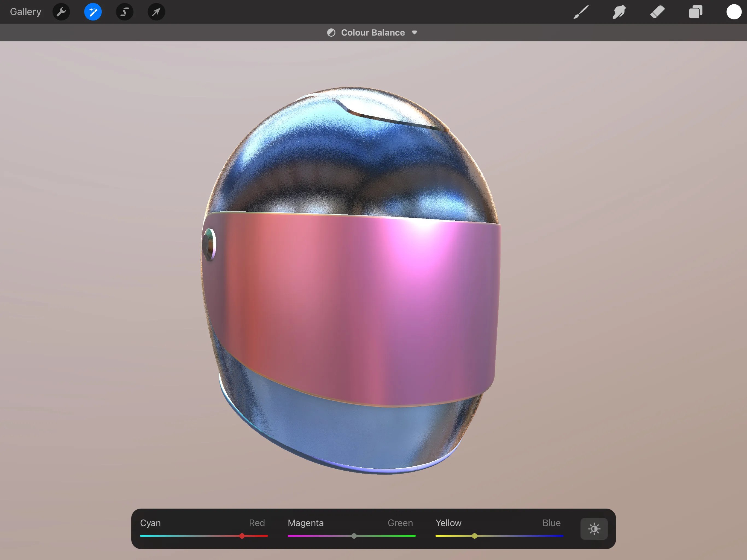
Task: Click the Red slider label
Action: 257,523
